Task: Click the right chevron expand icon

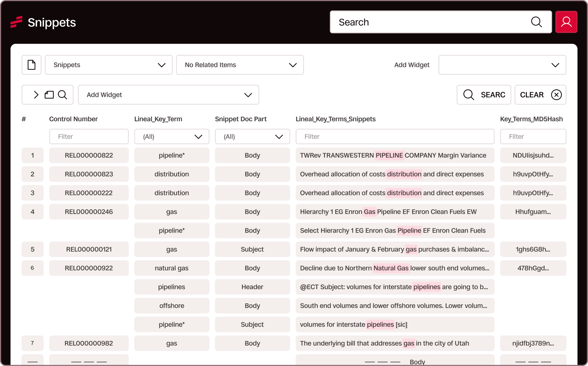Action: [36, 95]
